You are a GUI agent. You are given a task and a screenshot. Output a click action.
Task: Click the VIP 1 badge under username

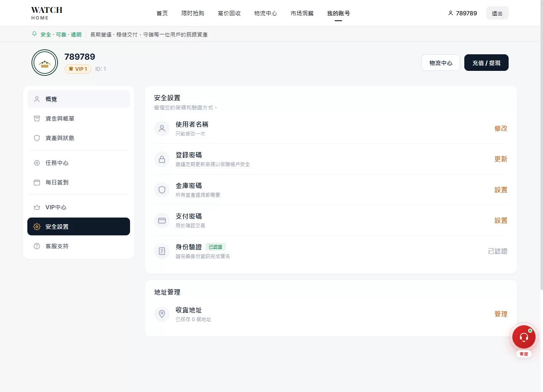pos(78,69)
